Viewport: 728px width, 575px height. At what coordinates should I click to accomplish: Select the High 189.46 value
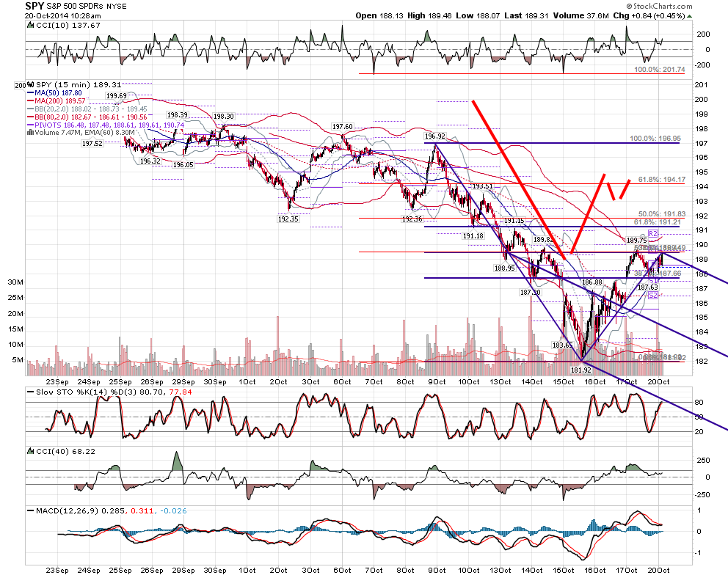pos(429,16)
